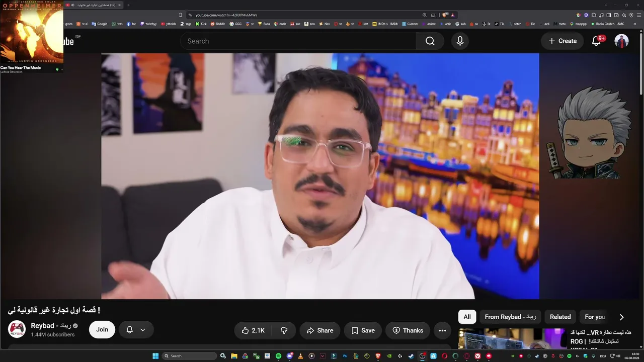Show next filter chips with right chevron
Image resolution: width=644 pixels, height=362 pixels.
(621, 317)
